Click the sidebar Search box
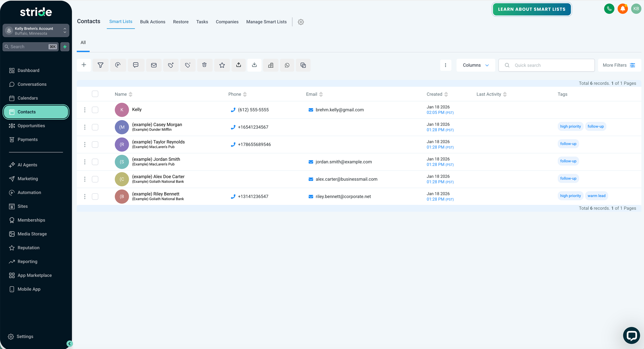The height and width of the screenshot is (349, 644). pos(30,47)
